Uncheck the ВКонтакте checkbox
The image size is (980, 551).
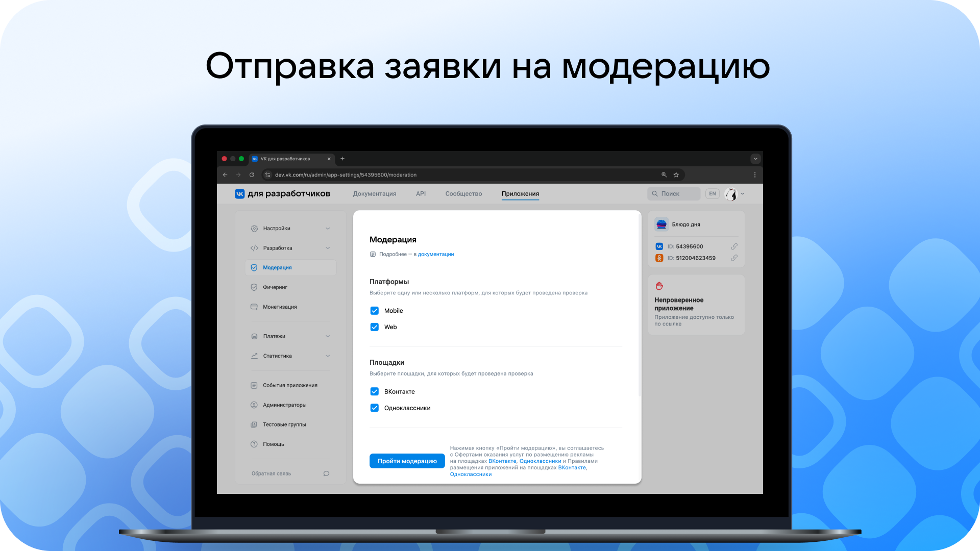pyautogui.click(x=375, y=392)
